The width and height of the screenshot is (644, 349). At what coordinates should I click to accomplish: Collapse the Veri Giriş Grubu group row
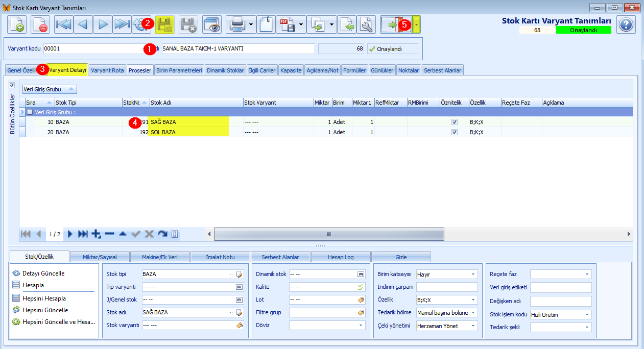click(x=30, y=112)
